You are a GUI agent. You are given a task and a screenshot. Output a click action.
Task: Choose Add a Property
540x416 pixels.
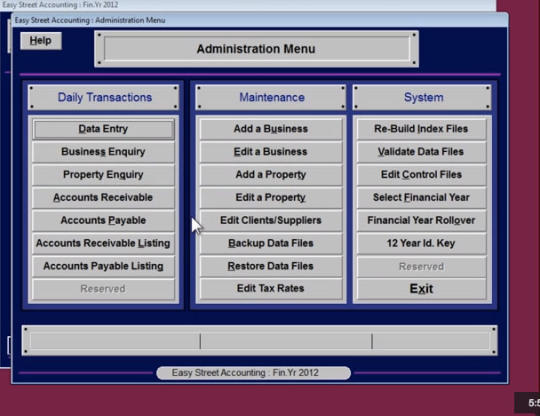[271, 175]
